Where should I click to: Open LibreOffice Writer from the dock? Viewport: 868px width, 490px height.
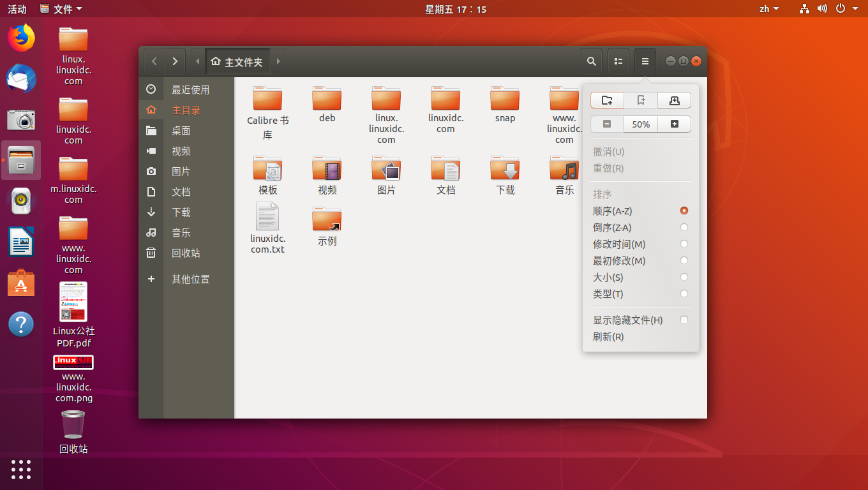coord(21,242)
